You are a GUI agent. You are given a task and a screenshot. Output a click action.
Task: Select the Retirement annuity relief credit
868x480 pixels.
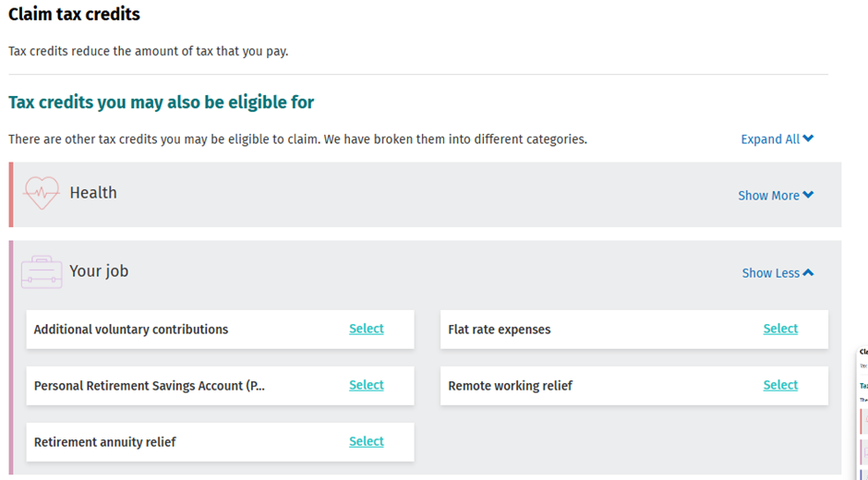coord(366,441)
